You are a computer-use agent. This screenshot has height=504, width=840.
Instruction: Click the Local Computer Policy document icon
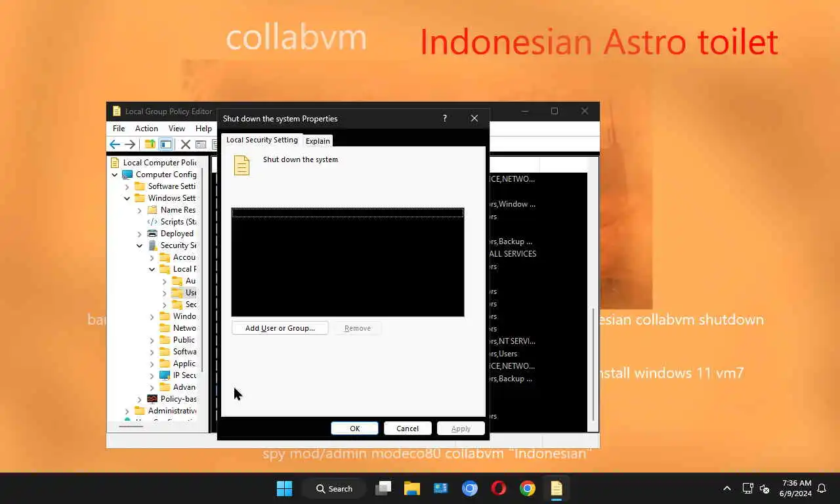[115, 163]
